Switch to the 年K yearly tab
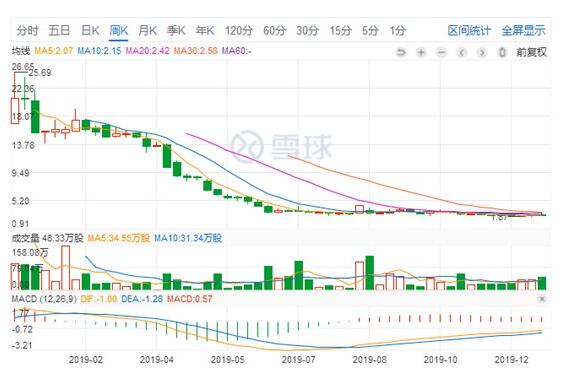Screen dimensions: 562x381 coord(205,31)
